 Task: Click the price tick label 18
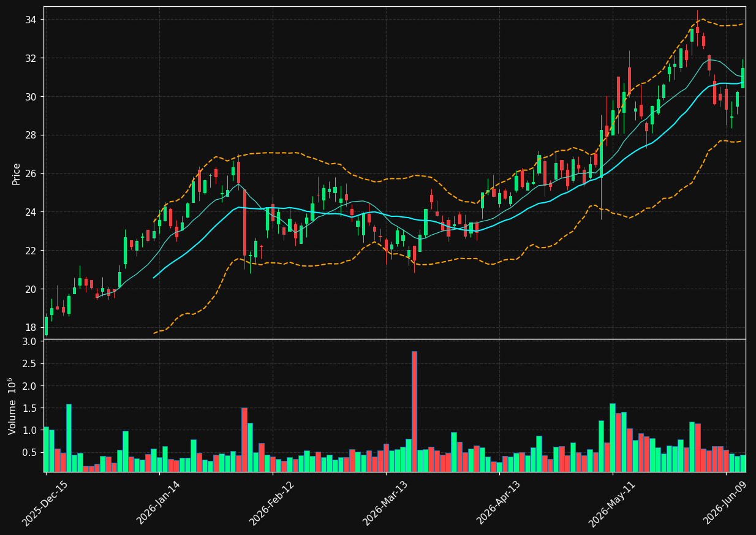[31, 328]
